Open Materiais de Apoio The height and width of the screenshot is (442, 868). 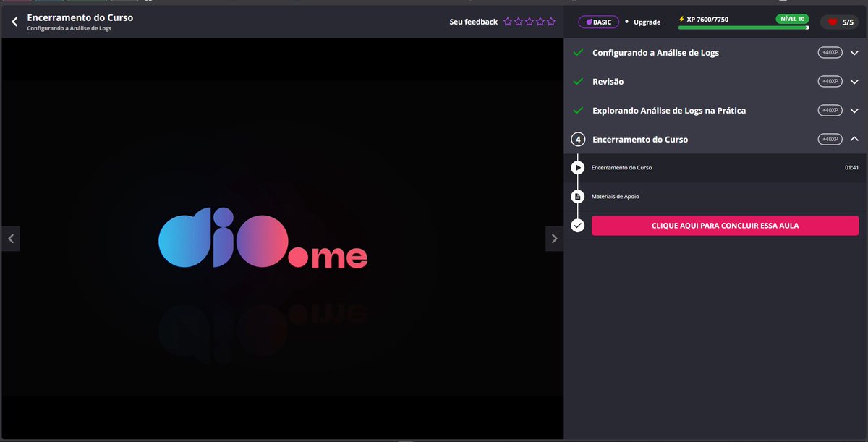coord(615,197)
